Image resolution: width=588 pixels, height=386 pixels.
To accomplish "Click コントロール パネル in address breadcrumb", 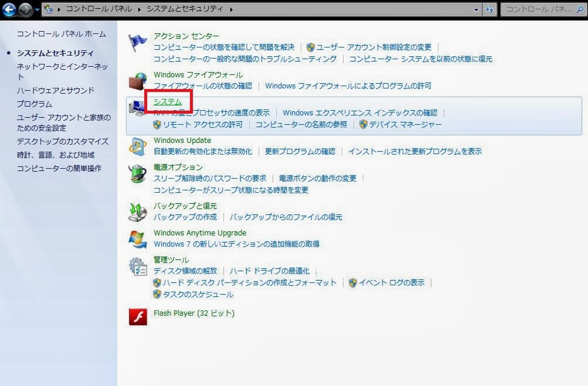I will (99, 9).
